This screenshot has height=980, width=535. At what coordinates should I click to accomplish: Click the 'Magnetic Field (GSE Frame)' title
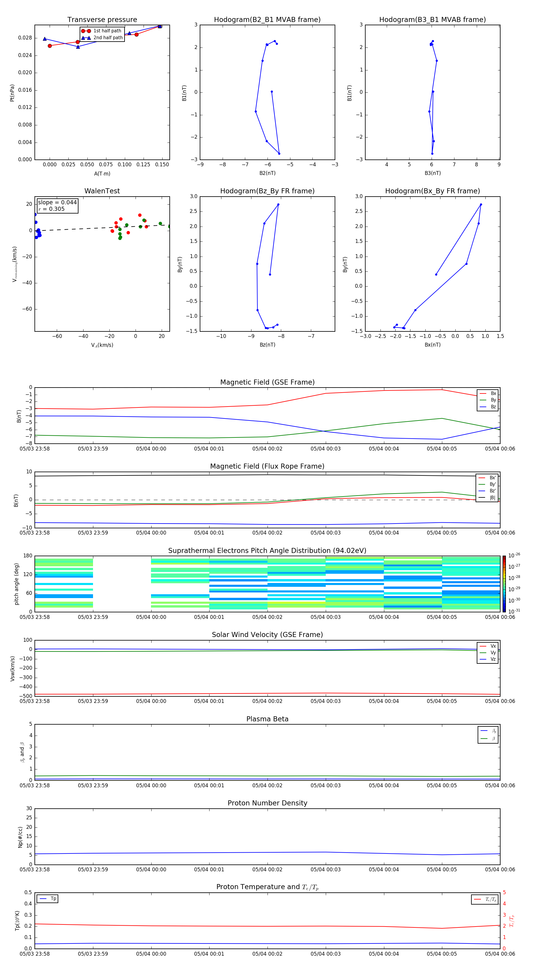tap(267, 382)
